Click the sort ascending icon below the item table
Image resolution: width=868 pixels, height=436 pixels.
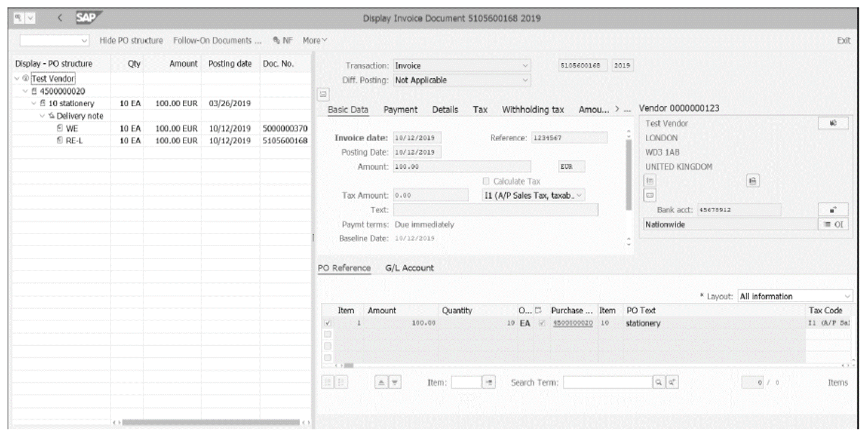click(381, 382)
